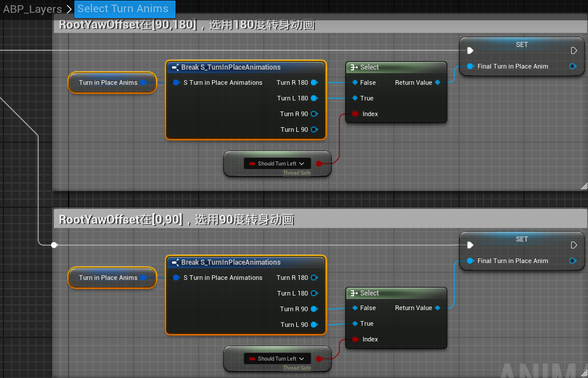Click lower Final Turn in Place Anim output pin

[573, 261]
